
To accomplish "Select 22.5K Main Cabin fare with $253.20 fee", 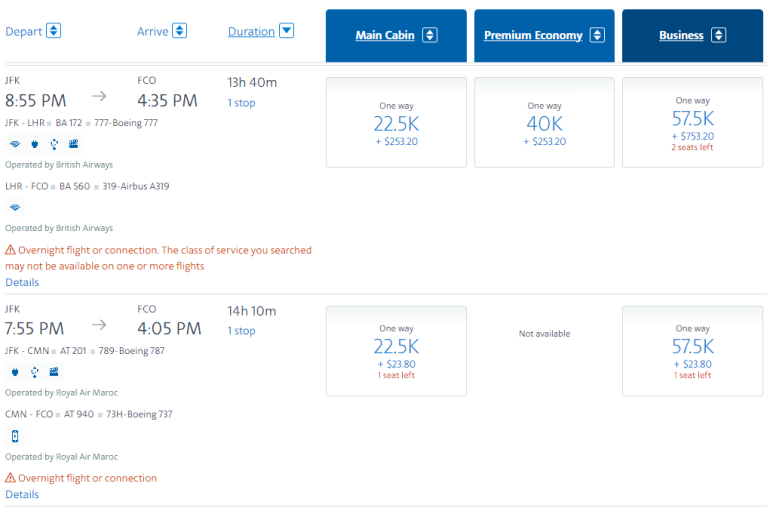I will [x=396, y=122].
